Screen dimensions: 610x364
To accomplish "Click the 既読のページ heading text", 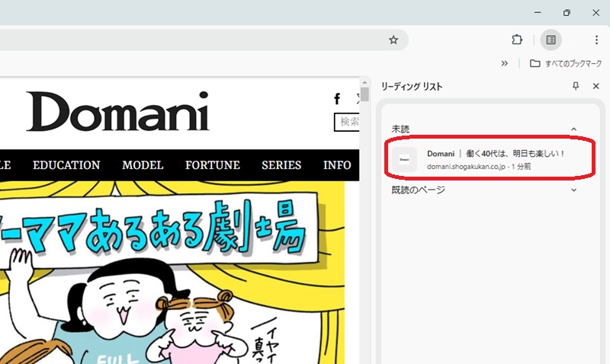I will (x=418, y=190).
